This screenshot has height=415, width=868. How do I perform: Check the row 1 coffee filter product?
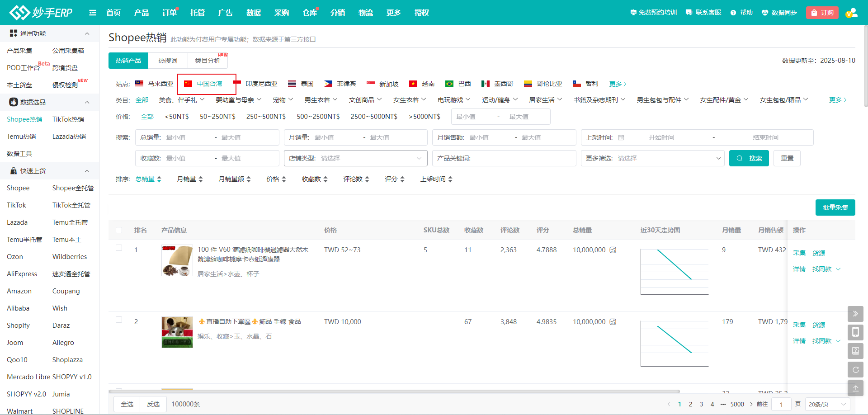(119, 248)
